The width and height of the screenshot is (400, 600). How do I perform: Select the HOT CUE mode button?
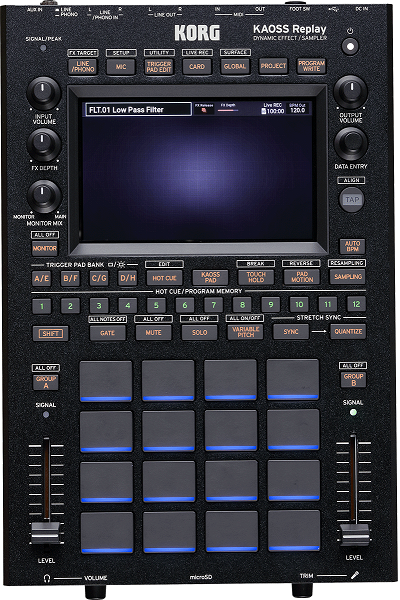tap(165, 278)
